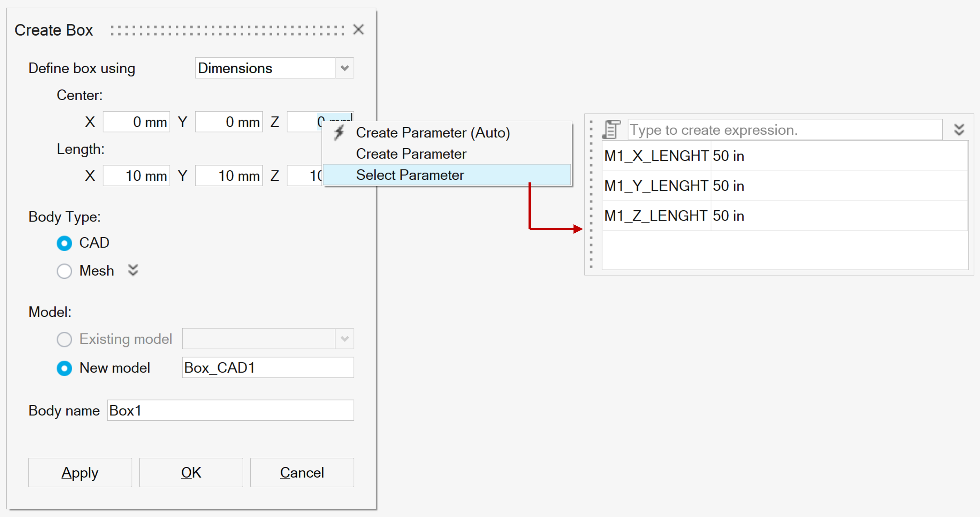Expand the expression panel double chevron
The width and height of the screenshot is (980, 517).
(x=959, y=129)
